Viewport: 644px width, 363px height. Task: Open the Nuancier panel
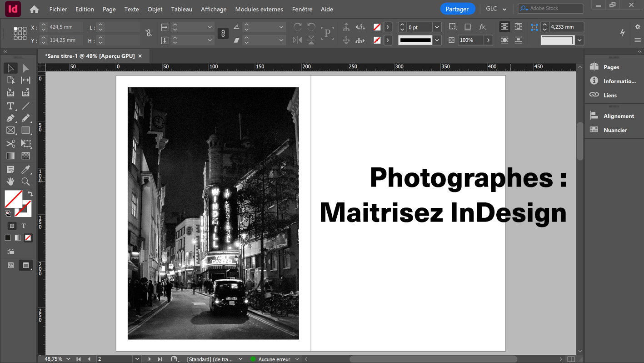pos(615,130)
